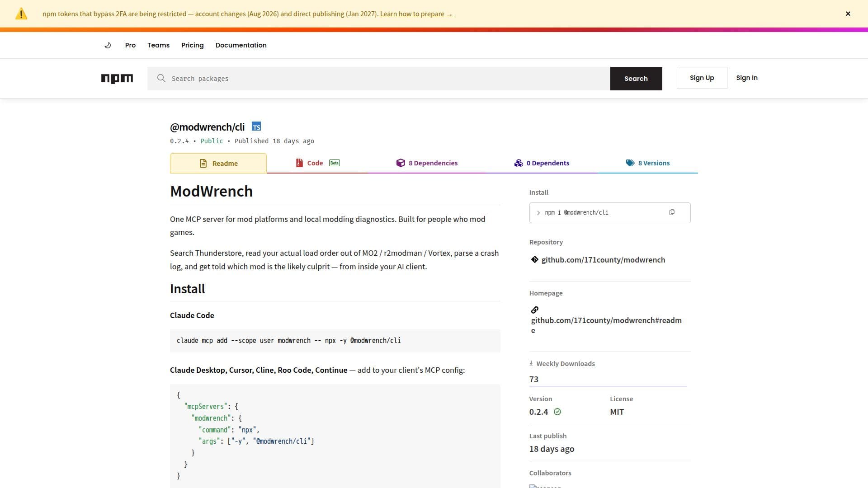Open 'Learn how to prepare' link
The image size is (868, 488).
coord(416,14)
